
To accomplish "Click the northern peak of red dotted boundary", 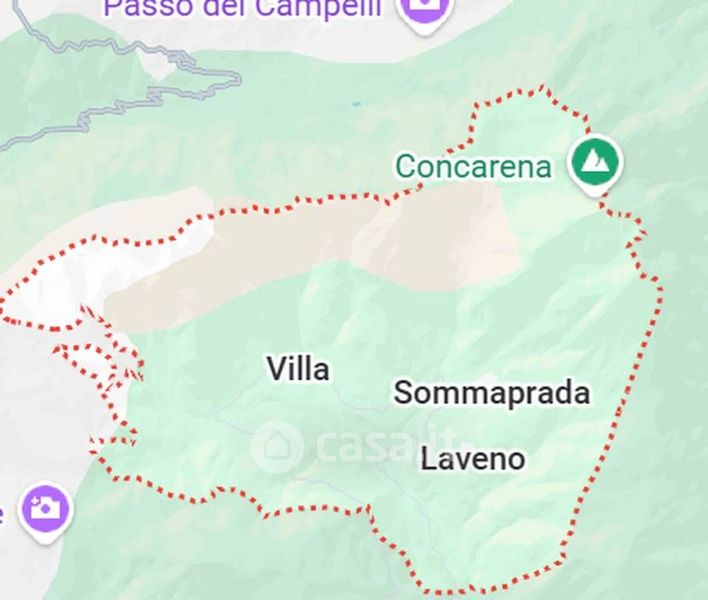I will pyautogui.click(x=543, y=87).
